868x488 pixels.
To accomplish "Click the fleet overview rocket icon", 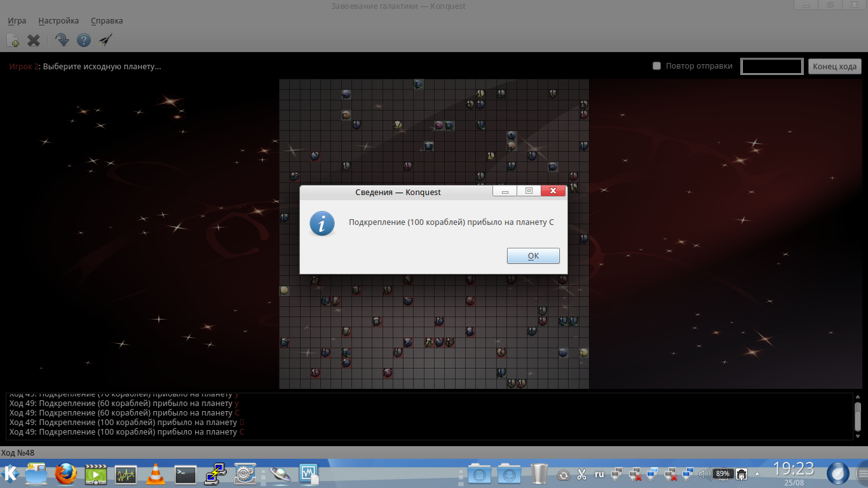I will point(105,40).
